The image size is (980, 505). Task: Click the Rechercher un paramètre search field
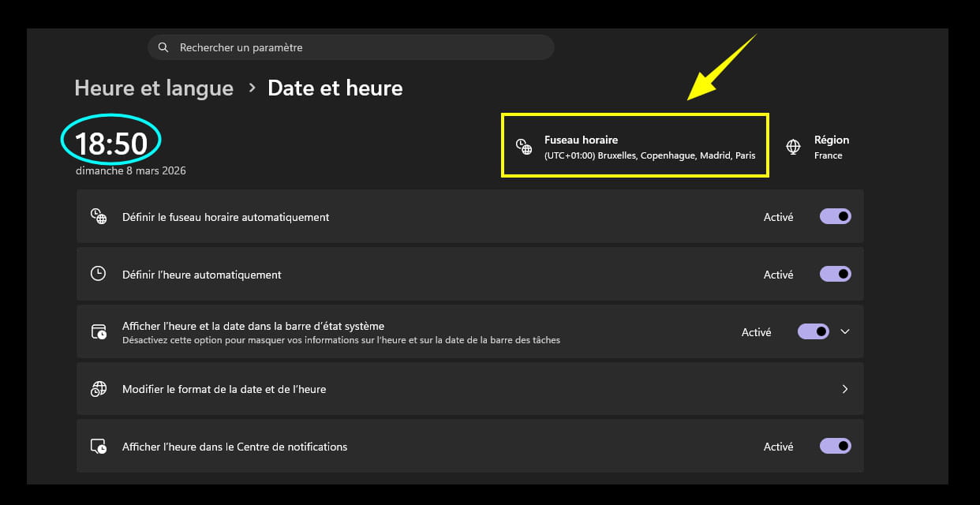(x=355, y=47)
